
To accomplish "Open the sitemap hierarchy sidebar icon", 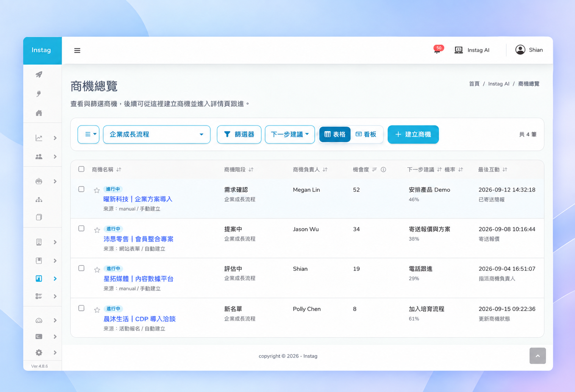I will tap(39, 199).
